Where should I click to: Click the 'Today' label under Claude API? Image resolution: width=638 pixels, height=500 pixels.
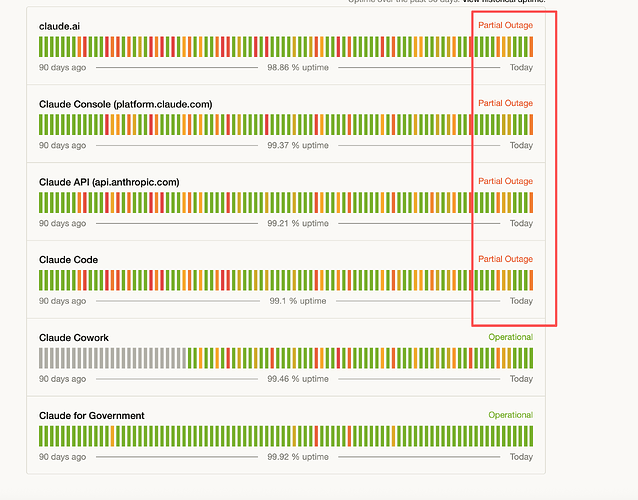pos(521,223)
